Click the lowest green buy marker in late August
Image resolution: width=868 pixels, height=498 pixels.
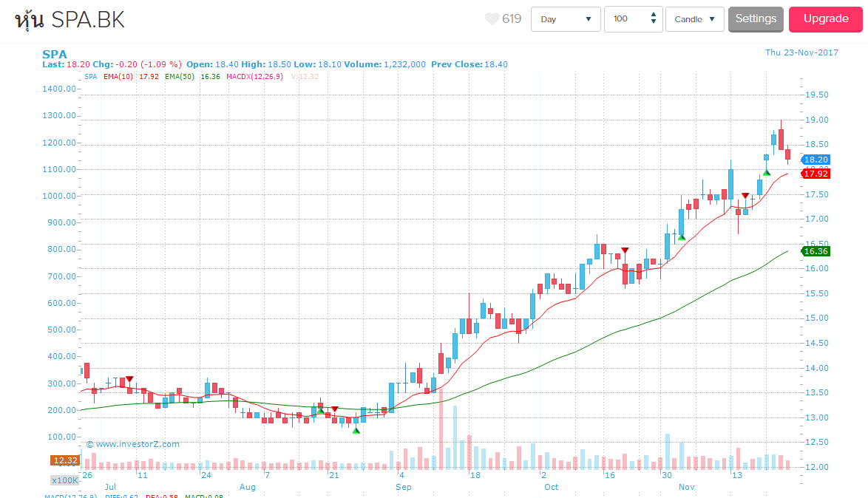click(x=356, y=430)
